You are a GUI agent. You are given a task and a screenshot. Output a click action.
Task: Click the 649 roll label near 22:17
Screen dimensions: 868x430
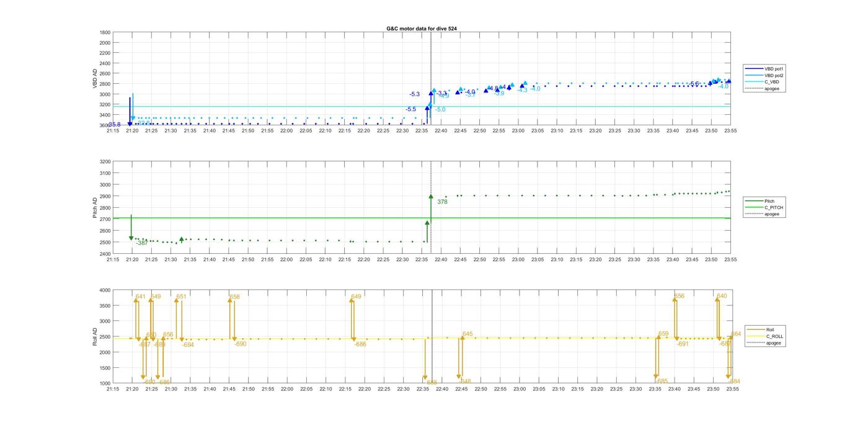[x=356, y=297]
